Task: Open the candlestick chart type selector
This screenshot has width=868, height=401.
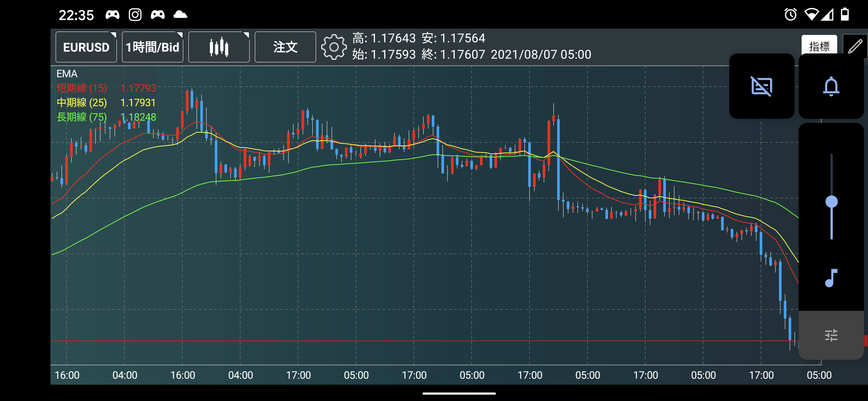Action: tap(219, 47)
